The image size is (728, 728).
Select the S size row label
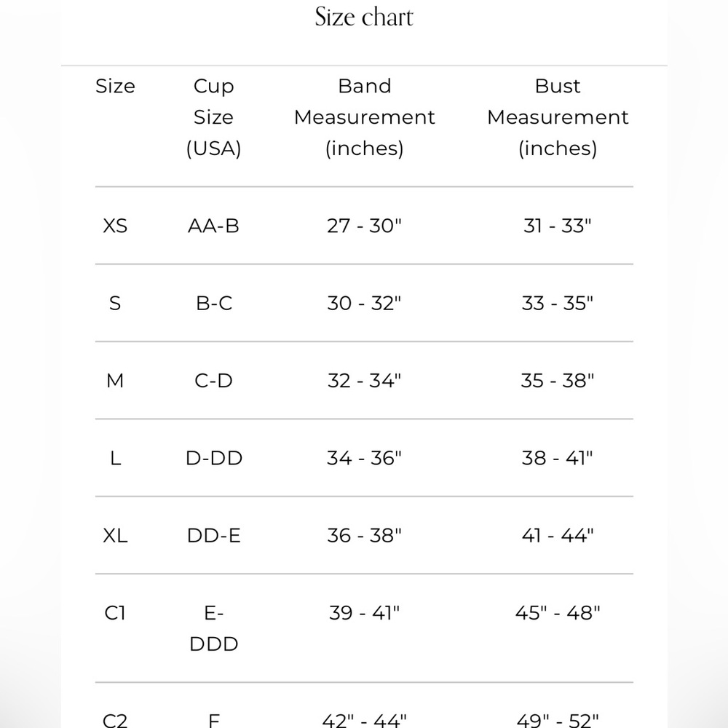tap(115, 304)
